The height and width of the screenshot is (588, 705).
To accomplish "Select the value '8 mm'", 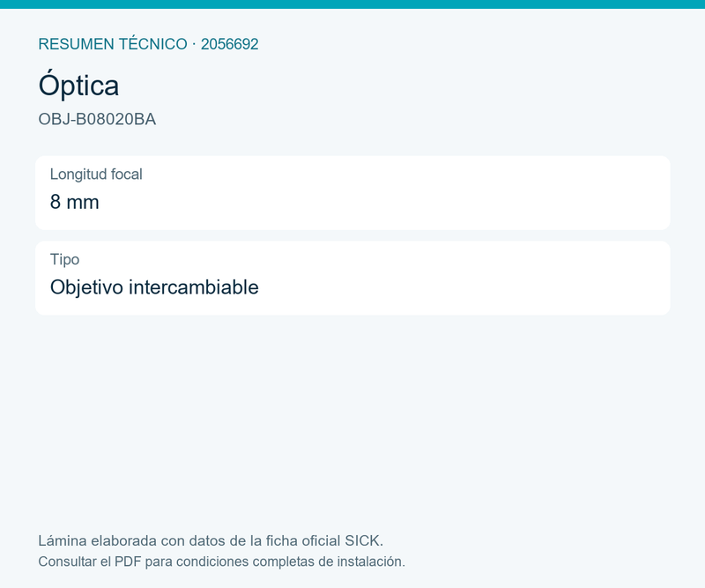I will click(75, 202).
